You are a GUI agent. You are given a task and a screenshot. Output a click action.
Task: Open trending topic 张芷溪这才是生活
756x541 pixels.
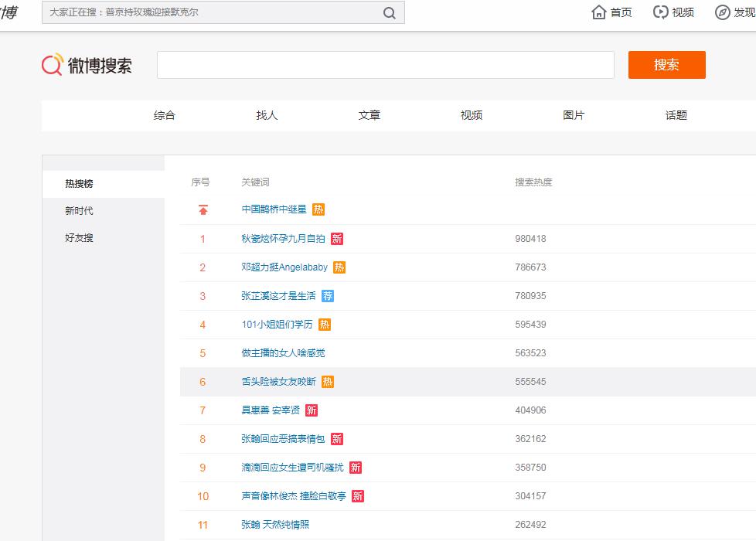pyautogui.click(x=278, y=295)
